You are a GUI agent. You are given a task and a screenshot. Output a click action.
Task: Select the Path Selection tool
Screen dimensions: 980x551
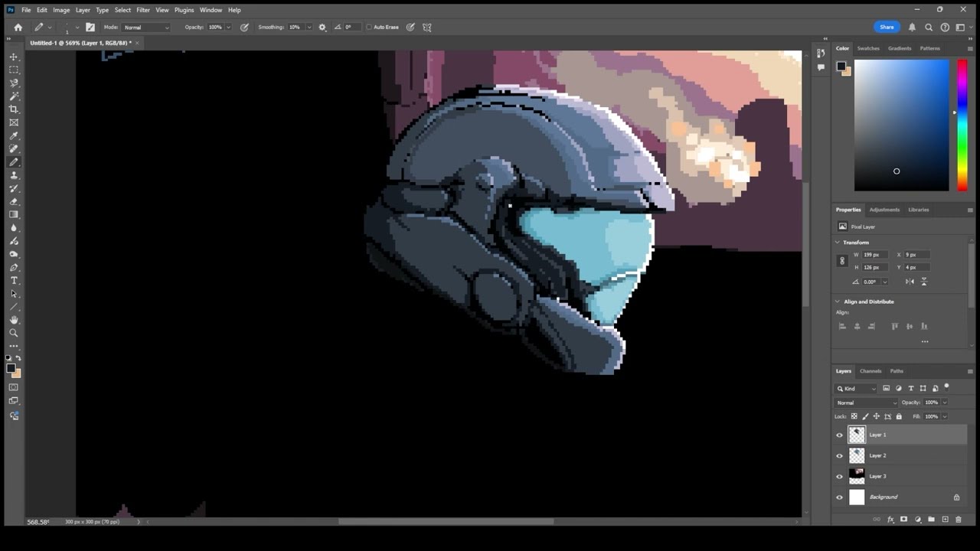tap(14, 294)
